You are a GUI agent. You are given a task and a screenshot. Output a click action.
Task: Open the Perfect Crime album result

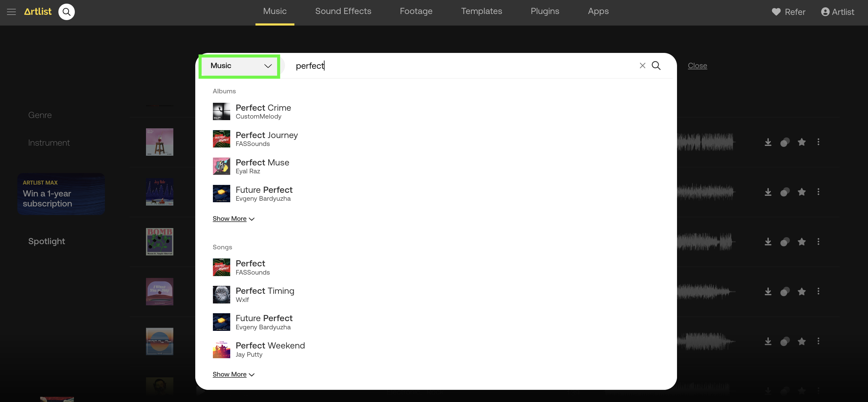(252, 112)
